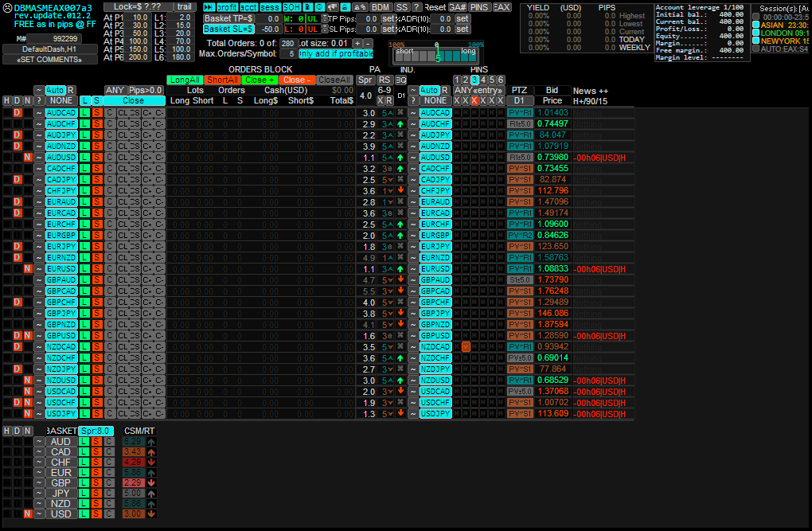Toggle the red X under pin 3

click(x=474, y=101)
